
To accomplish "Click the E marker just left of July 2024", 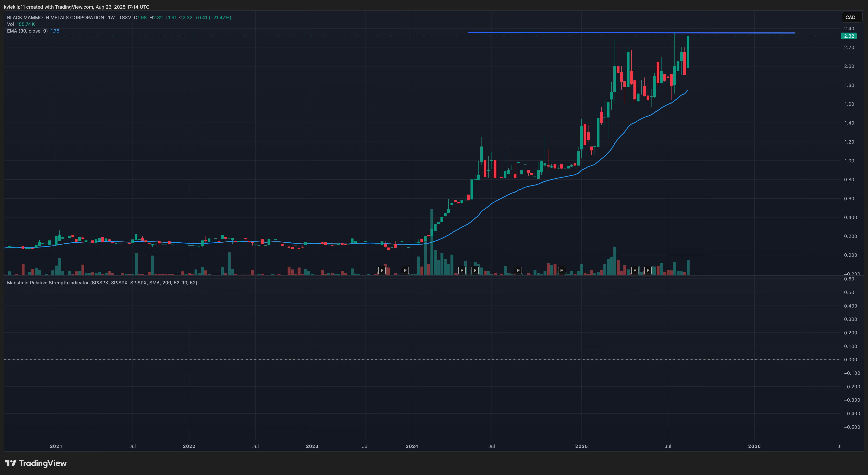I will (475, 270).
